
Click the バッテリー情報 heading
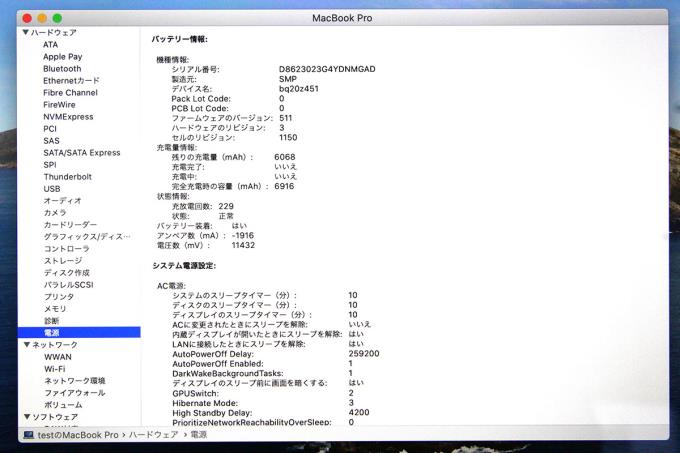[x=180, y=39]
